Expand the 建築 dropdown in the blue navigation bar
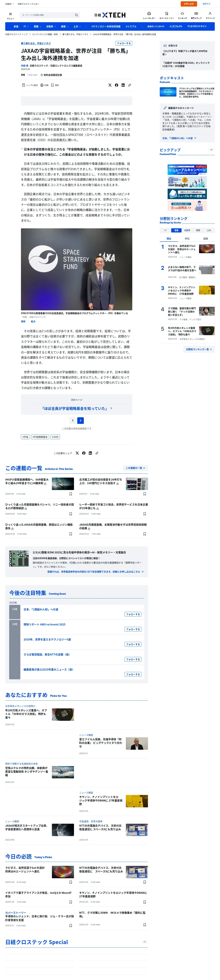Image resolution: width=220 pixels, height=980 pixels. coord(64,27)
